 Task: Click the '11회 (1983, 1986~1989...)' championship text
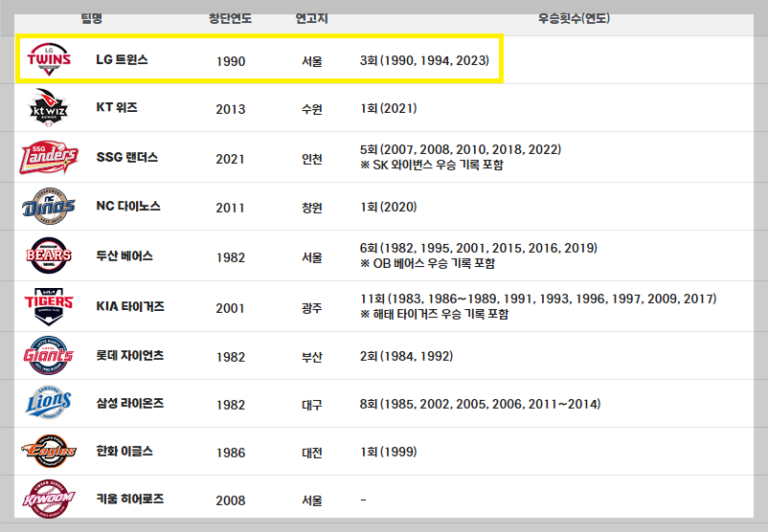point(538,299)
